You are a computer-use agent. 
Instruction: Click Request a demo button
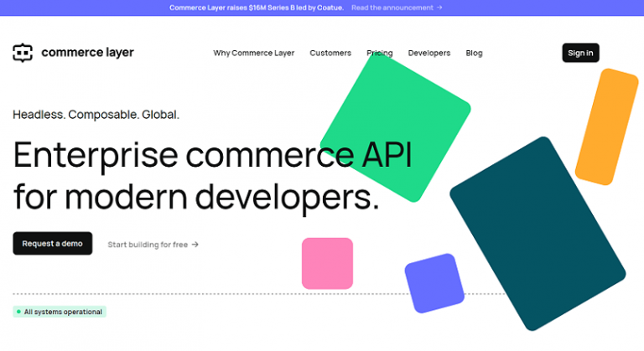(53, 244)
